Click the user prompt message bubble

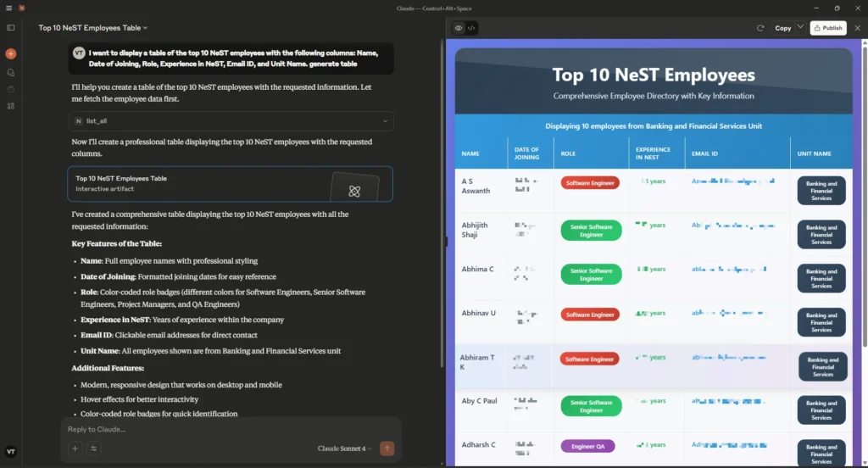(x=231, y=58)
